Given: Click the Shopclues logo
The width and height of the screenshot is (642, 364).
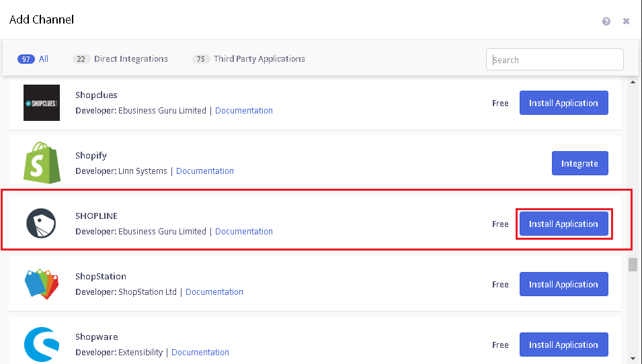Looking at the screenshot, I should pos(42,103).
